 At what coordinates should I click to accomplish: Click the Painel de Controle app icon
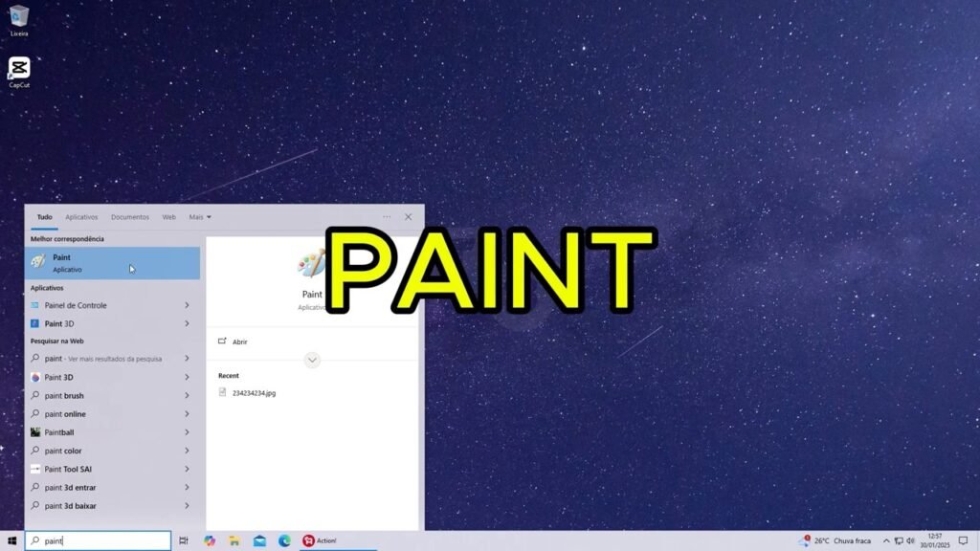click(x=35, y=305)
